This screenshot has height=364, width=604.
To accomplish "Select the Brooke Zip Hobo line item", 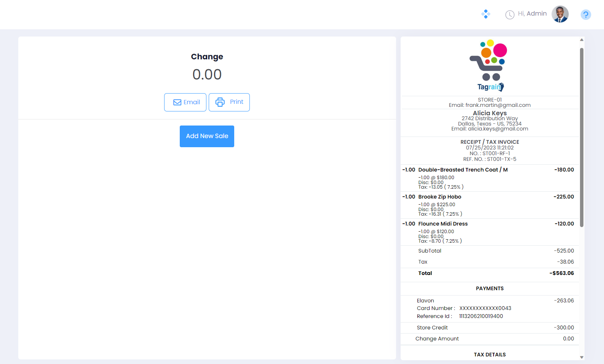I will (439, 197).
